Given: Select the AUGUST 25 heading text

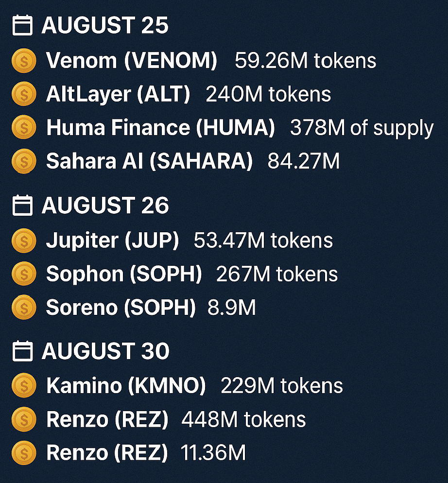Looking at the screenshot, I should coord(105,25).
